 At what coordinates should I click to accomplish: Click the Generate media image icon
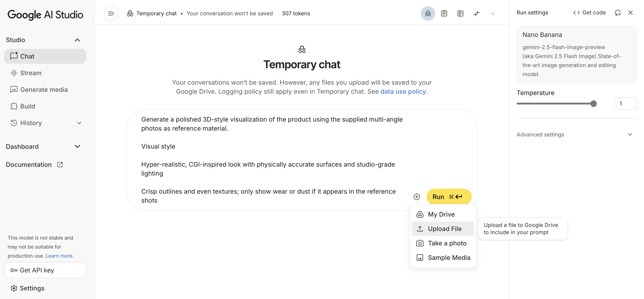pyautogui.click(x=14, y=90)
